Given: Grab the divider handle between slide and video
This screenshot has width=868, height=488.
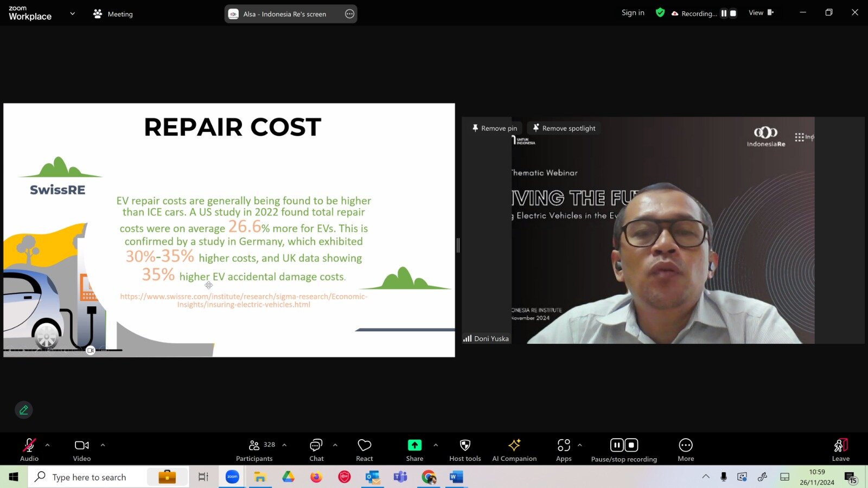Looking at the screenshot, I should click(458, 245).
